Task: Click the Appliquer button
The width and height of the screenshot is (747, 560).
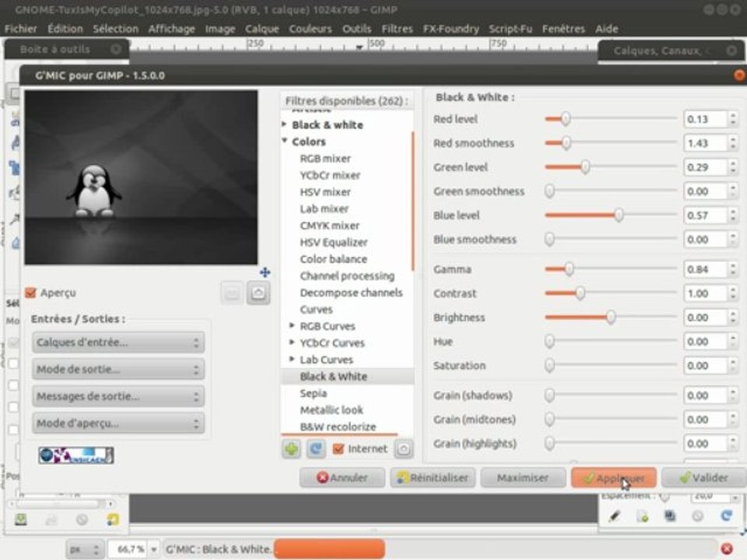Action: point(614,478)
